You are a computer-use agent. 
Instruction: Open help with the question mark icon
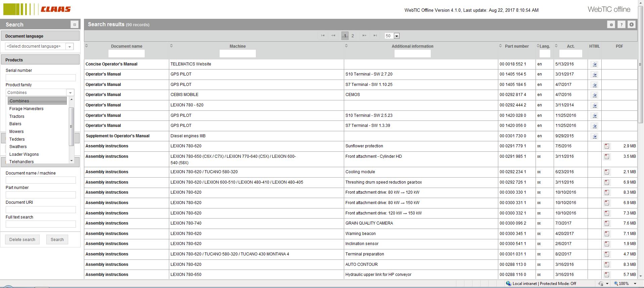tap(621, 25)
